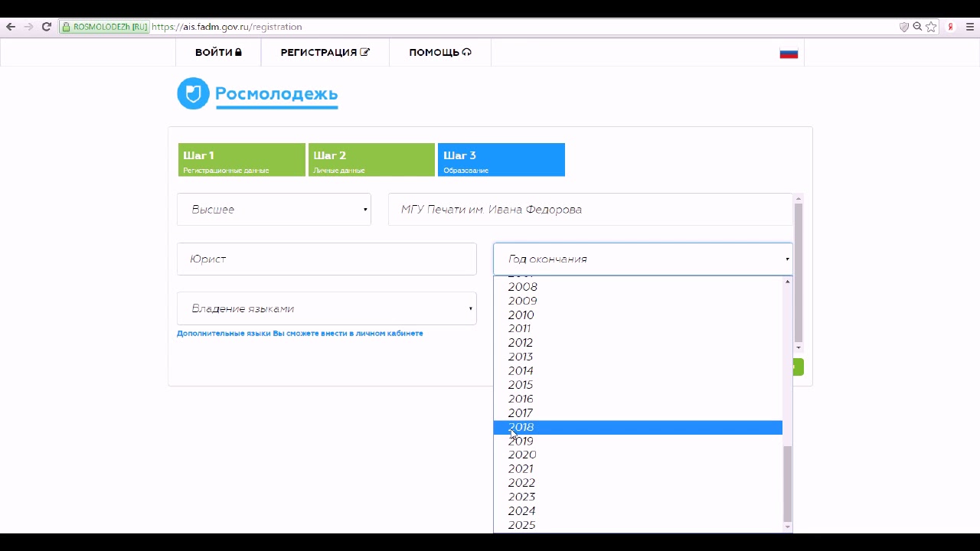The image size is (980, 551).
Task: Open the Высшее education level dropdown
Action: pos(274,209)
